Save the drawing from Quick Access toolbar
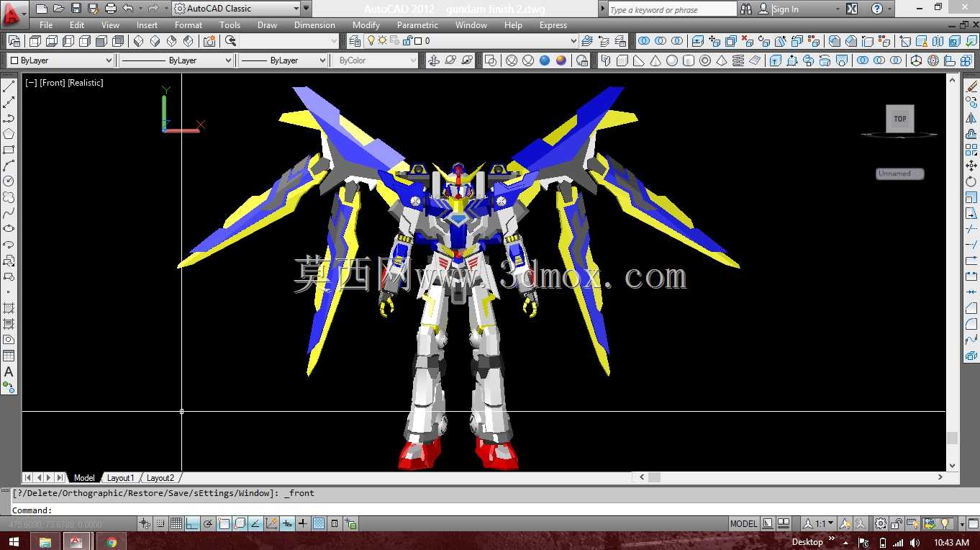This screenshot has width=980, height=550. pyautogui.click(x=76, y=9)
